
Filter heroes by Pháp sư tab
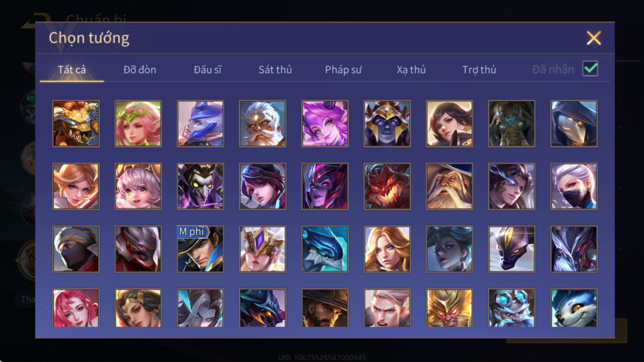(x=343, y=70)
